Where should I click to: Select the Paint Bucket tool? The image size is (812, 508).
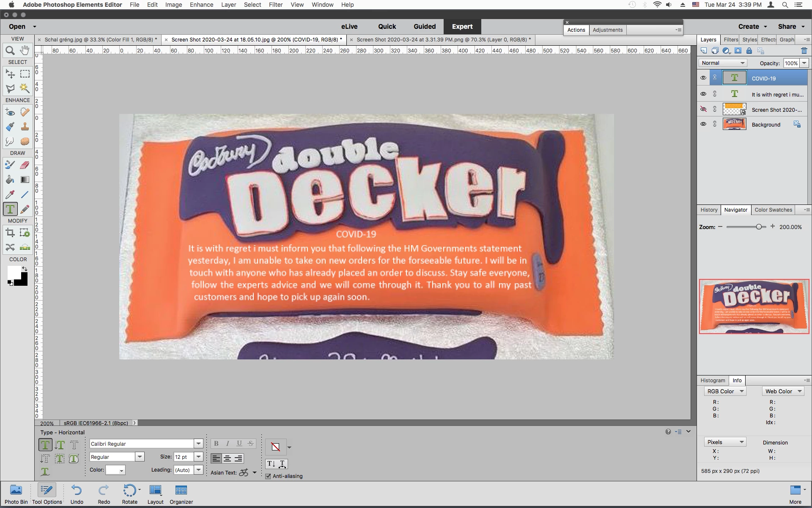coord(10,179)
